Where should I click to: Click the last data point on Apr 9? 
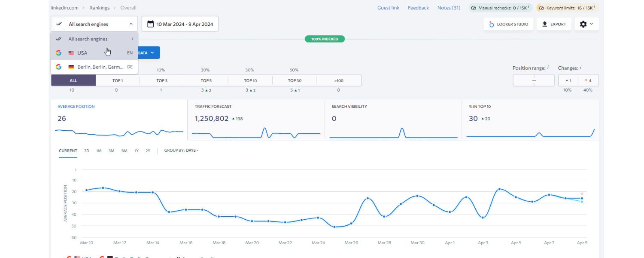point(582,199)
